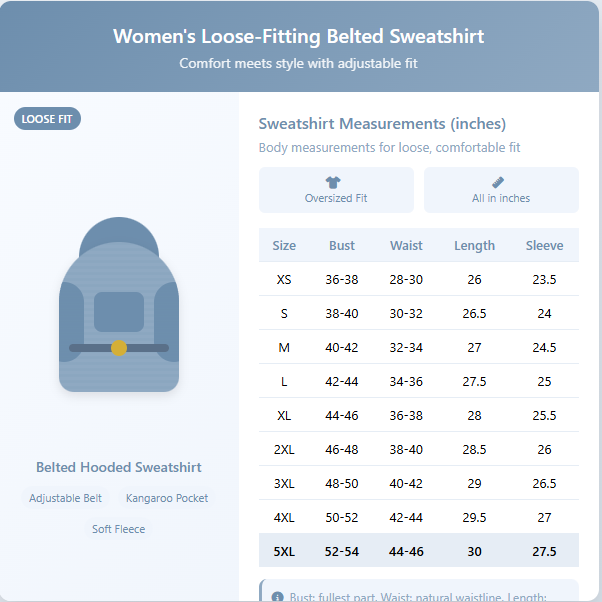The height and width of the screenshot is (602, 602).
Task: Click the Bust column header
Action: click(x=342, y=245)
